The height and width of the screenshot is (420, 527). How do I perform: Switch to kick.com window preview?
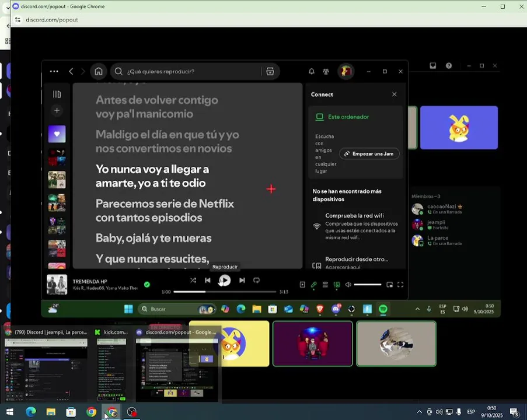click(x=111, y=365)
